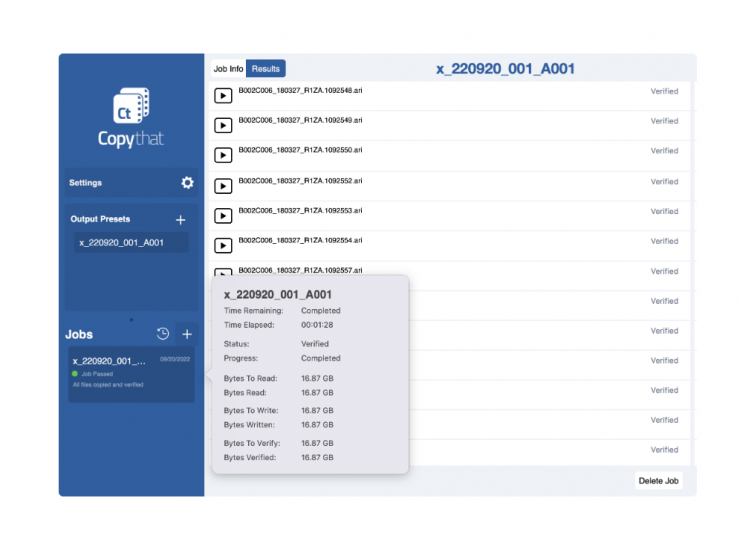Screen dimensions: 740x547
Task: Play the file ending in 1092548.ari
Action: point(224,96)
